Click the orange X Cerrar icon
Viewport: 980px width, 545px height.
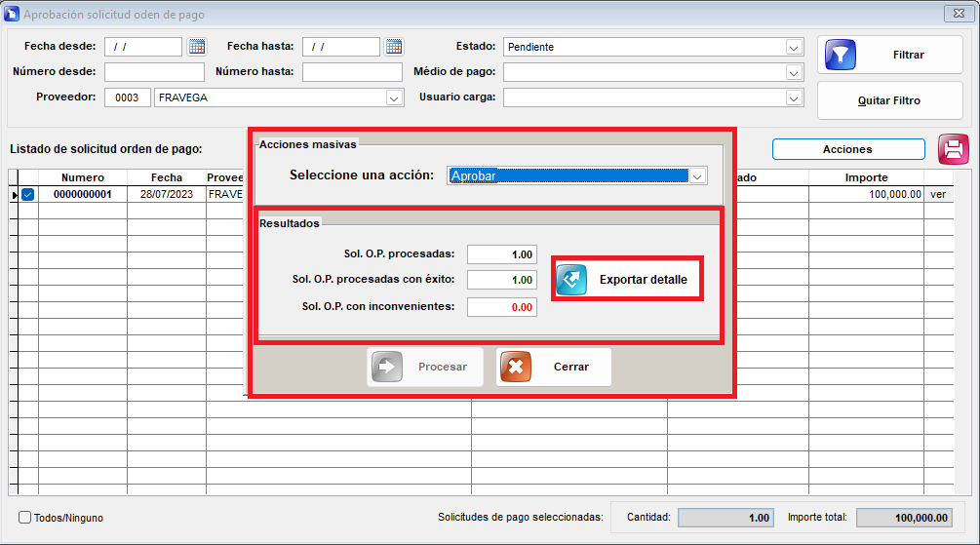tap(516, 367)
